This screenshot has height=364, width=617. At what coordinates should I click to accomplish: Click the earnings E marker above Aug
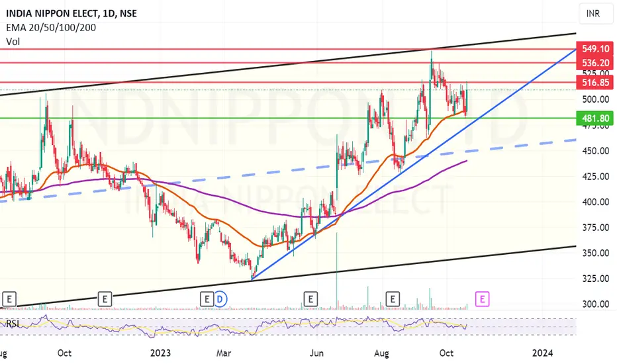pos(393,299)
